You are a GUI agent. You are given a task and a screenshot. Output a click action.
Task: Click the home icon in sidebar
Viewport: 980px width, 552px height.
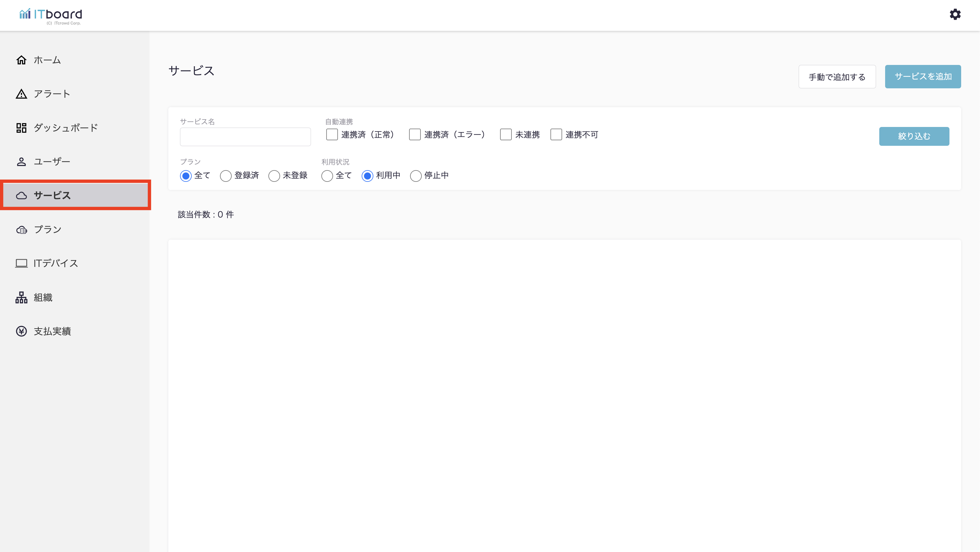click(21, 60)
